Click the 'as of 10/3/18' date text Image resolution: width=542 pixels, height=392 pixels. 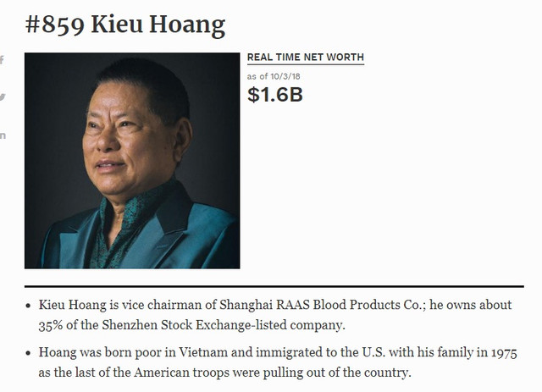273,76
